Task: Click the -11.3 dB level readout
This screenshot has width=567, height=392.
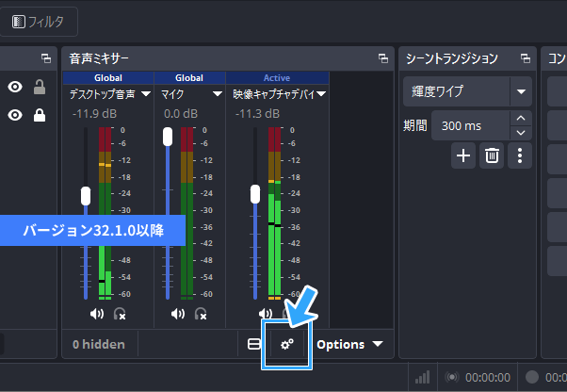Action: [257, 114]
